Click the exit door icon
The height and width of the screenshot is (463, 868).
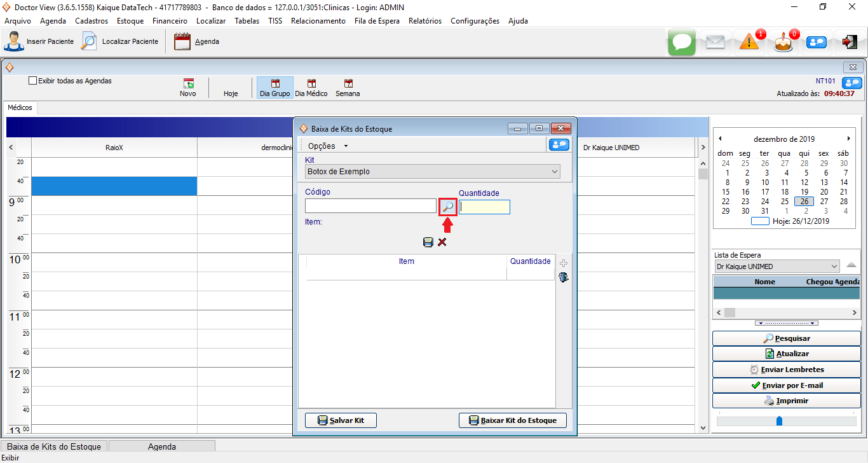coord(849,42)
